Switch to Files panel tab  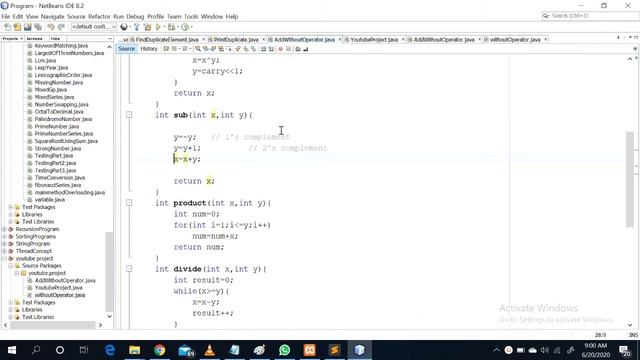point(56,39)
